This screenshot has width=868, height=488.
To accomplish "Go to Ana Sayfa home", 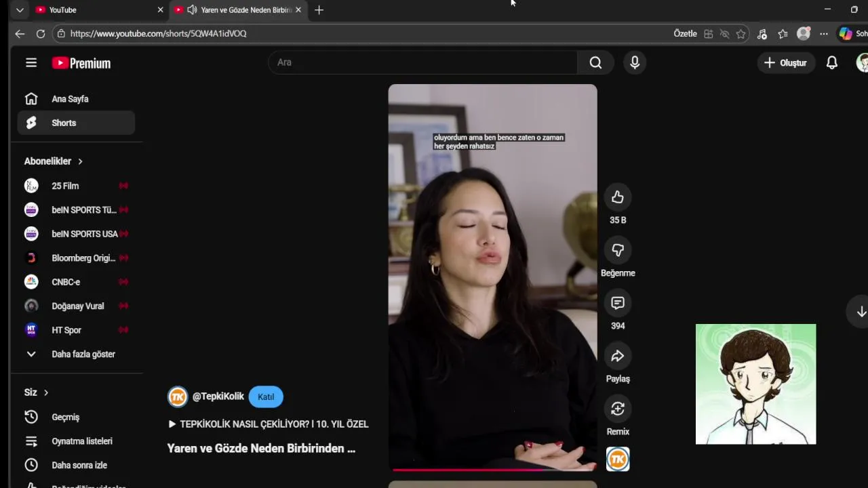I will point(76,99).
